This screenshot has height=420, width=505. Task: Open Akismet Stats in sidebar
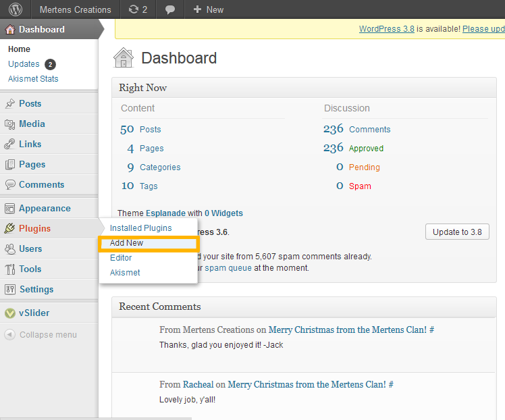tap(33, 78)
